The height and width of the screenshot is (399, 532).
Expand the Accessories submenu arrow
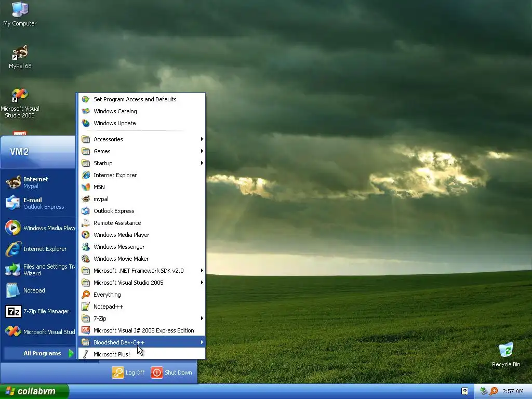click(202, 139)
